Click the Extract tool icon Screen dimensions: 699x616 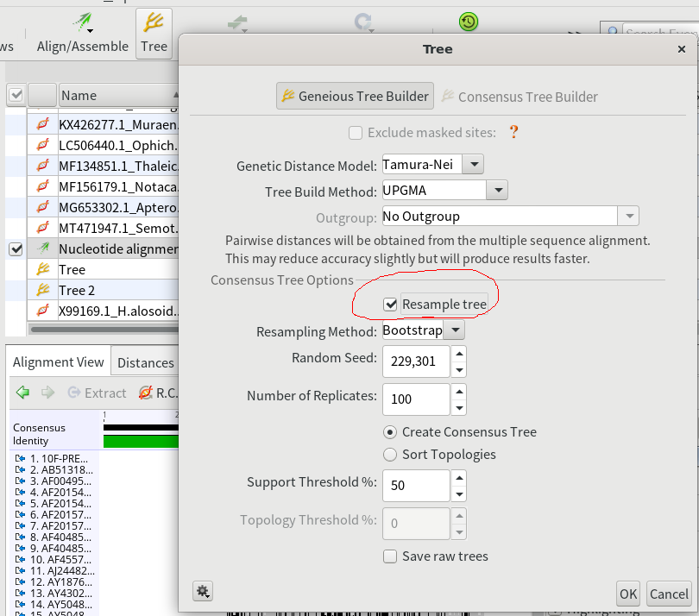pyautogui.click(x=75, y=393)
